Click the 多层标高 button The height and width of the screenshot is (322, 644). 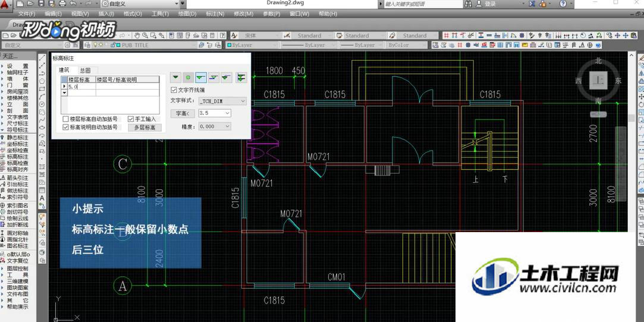point(144,127)
